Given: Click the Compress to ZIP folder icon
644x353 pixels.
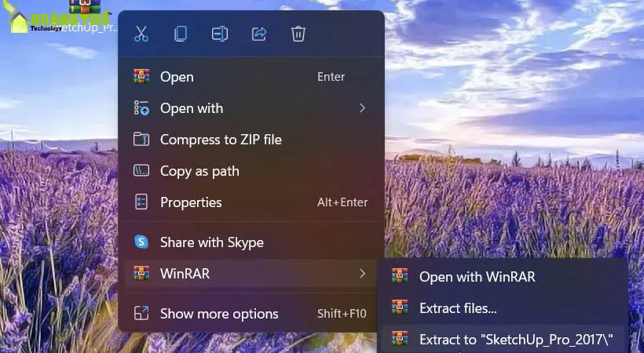Looking at the screenshot, I should click(x=141, y=140).
